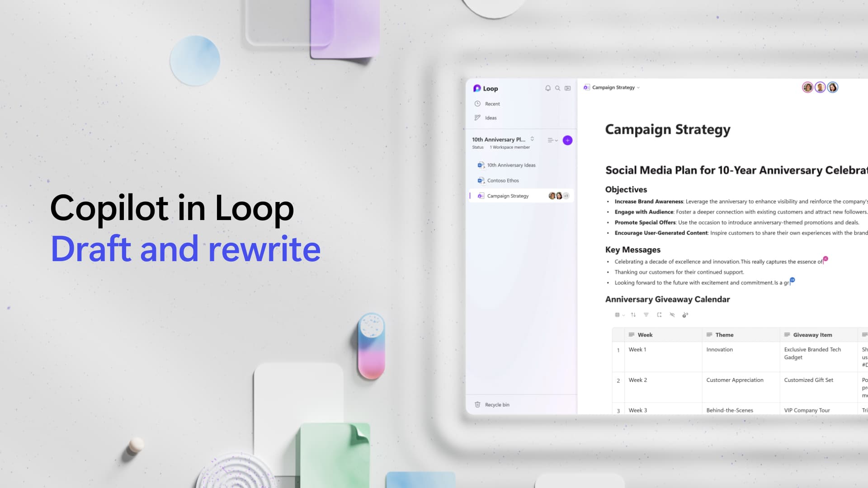Click the collaborator avatar icons top right

point(819,88)
